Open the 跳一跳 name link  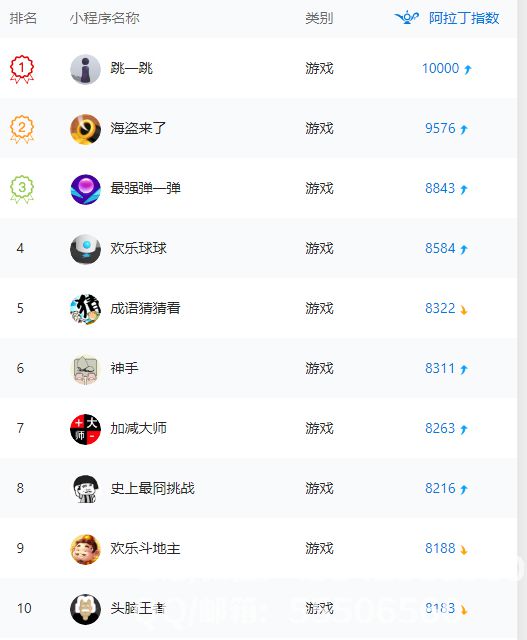[131, 68]
